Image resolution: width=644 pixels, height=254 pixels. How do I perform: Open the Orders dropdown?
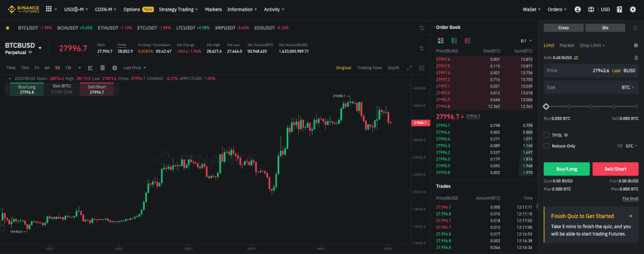[x=557, y=9]
